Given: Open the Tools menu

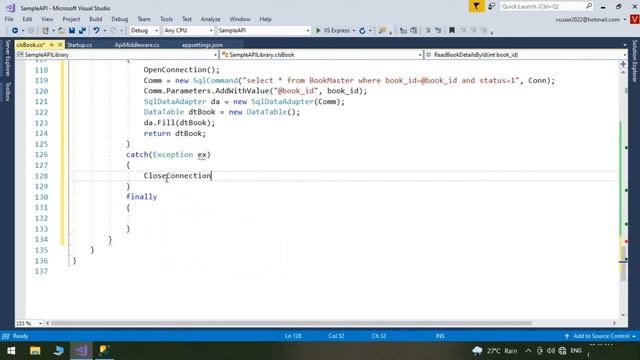Looking at the screenshot, I should click(166, 19).
